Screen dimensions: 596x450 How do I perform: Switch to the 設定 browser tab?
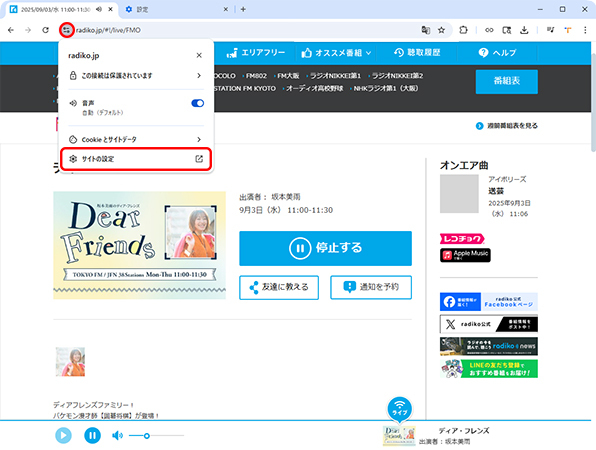(x=175, y=10)
